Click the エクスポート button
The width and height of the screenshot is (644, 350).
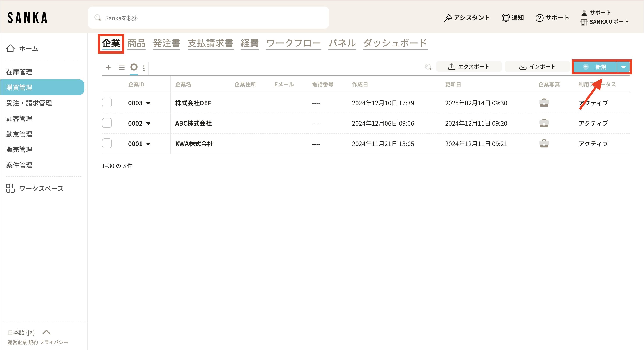(x=469, y=67)
